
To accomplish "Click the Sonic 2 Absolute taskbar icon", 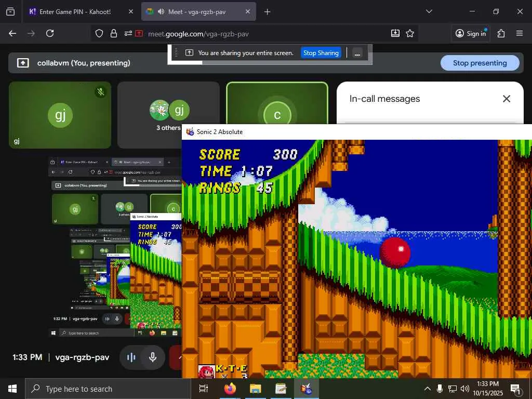I will [306, 389].
